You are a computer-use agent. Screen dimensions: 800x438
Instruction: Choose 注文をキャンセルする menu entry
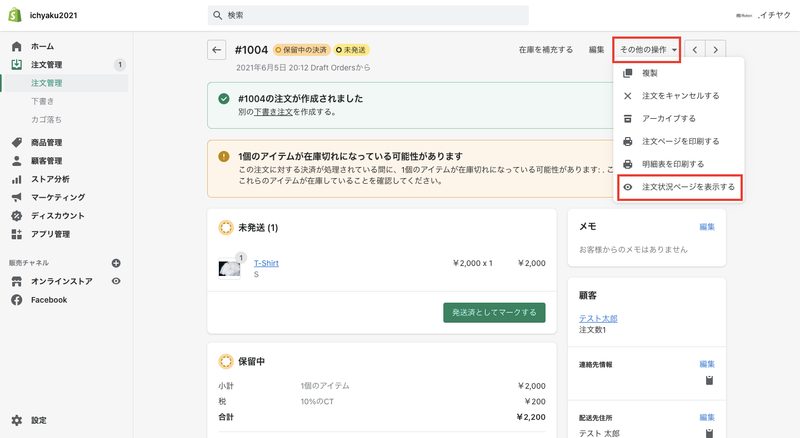[679, 96]
